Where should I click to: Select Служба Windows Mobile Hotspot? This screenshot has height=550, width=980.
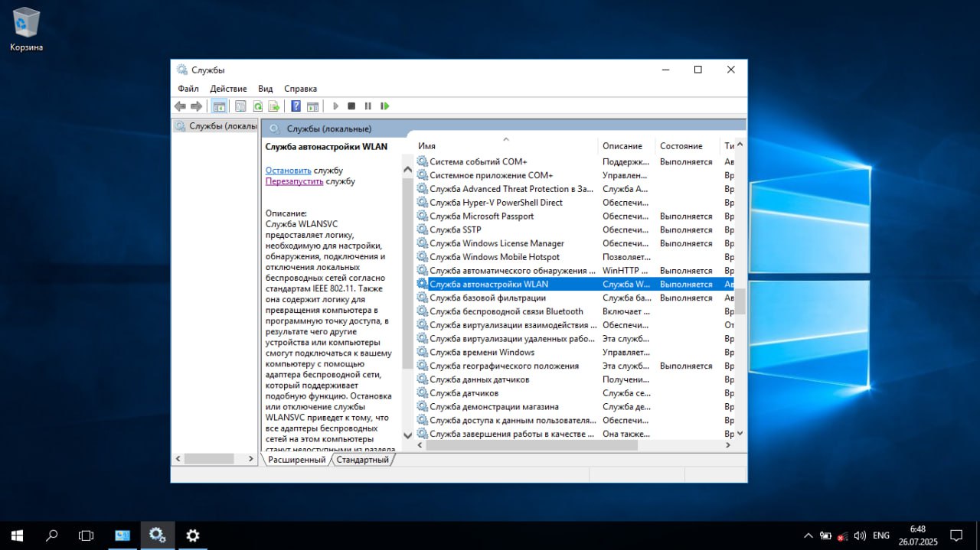coord(575,257)
